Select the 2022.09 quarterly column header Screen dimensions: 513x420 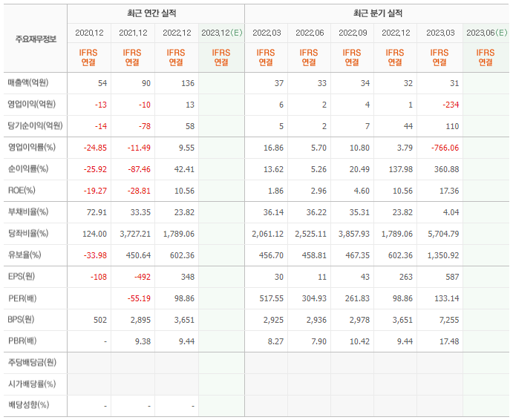tap(353, 33)
